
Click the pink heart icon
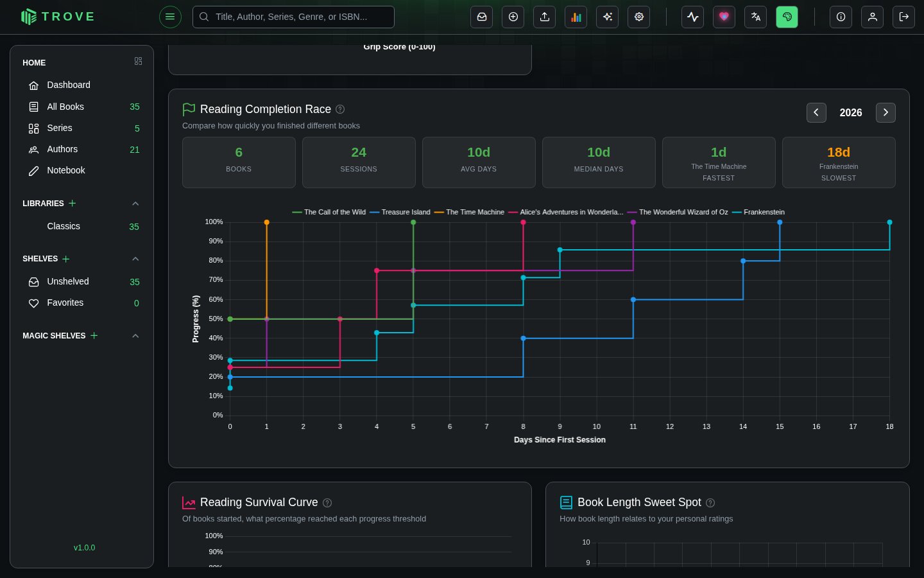tap(724, 17)
